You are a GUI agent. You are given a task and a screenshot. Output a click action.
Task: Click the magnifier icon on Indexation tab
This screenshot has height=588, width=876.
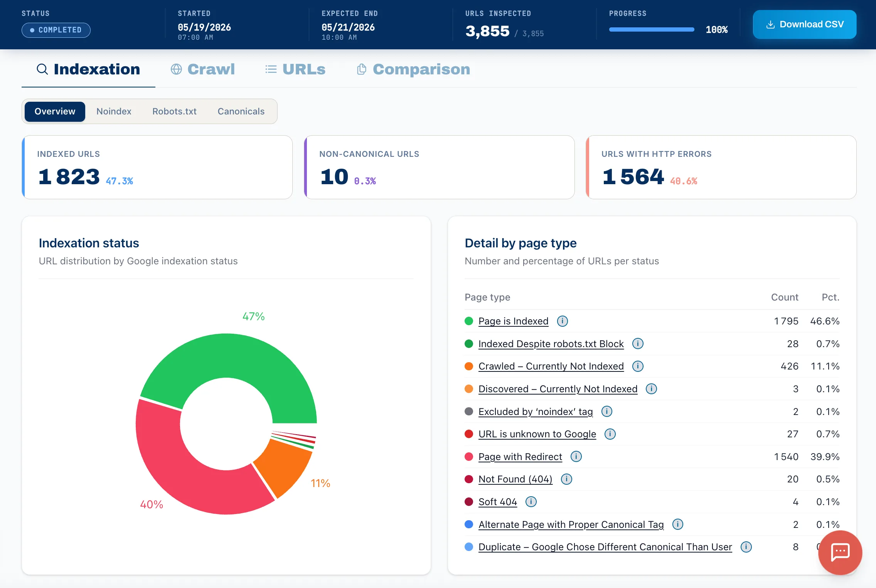[x=42, y=69]
